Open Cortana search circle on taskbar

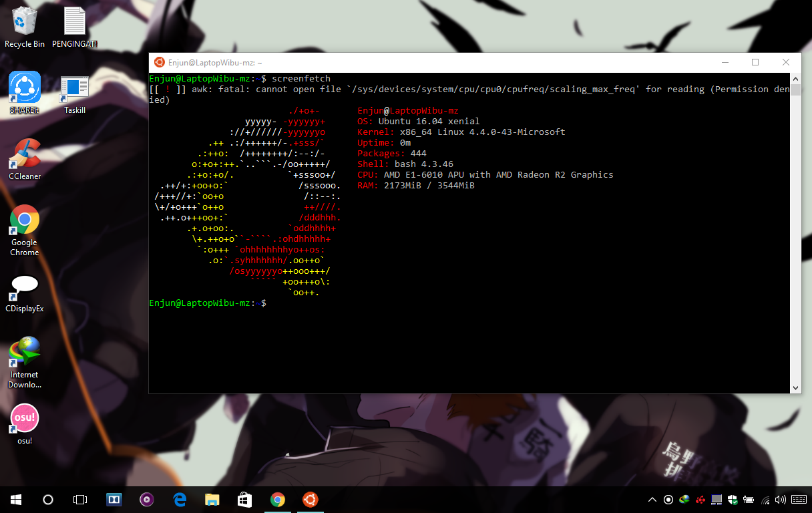48,499
